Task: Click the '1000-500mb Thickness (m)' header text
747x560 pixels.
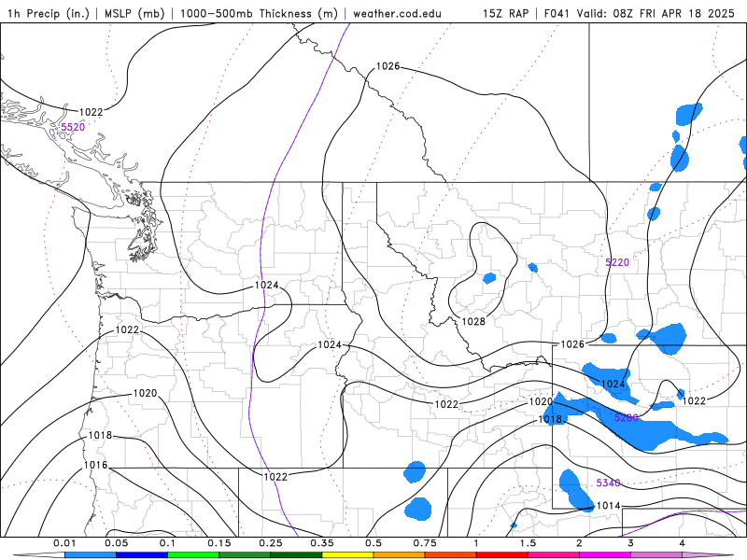Action: click(259, 13)
